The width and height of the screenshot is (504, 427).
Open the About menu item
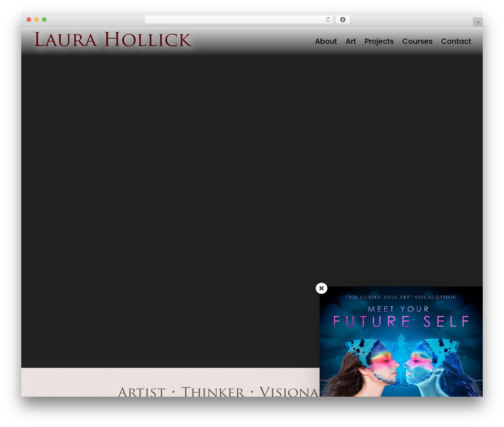(326, 41)
